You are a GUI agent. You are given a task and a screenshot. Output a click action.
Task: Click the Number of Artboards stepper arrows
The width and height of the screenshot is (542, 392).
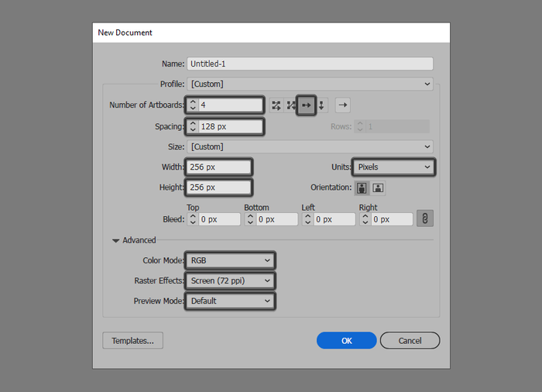click(x=193, y=105)
